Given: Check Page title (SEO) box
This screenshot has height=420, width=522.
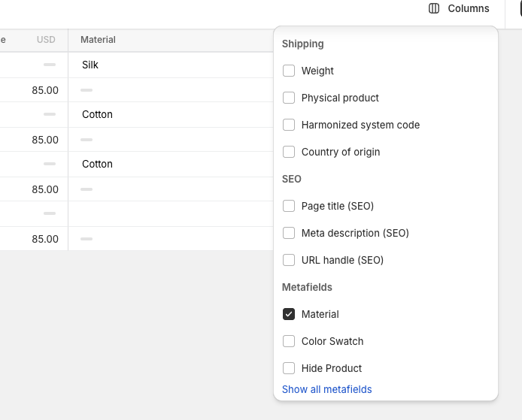Looking at the screenshot, I should point(289,206).
